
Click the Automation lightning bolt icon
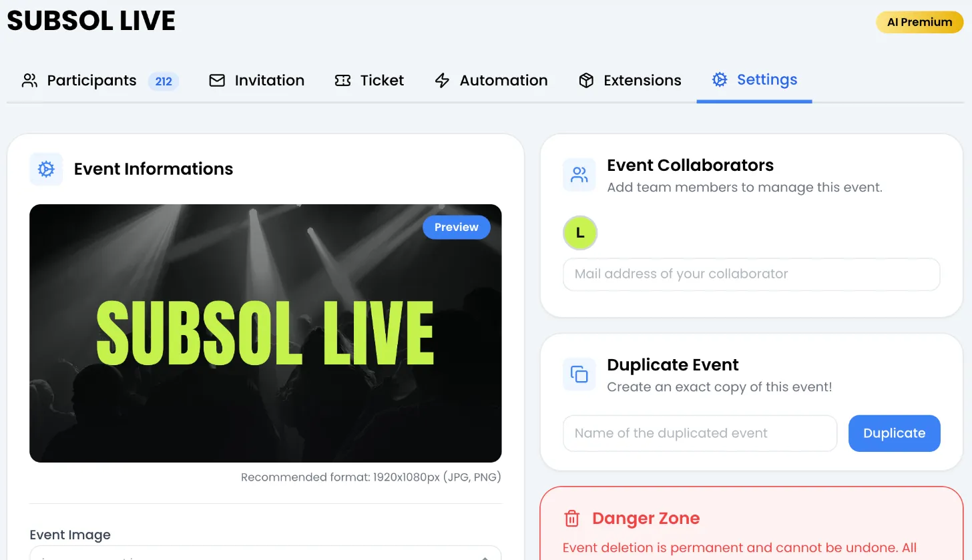click(442, 81)
